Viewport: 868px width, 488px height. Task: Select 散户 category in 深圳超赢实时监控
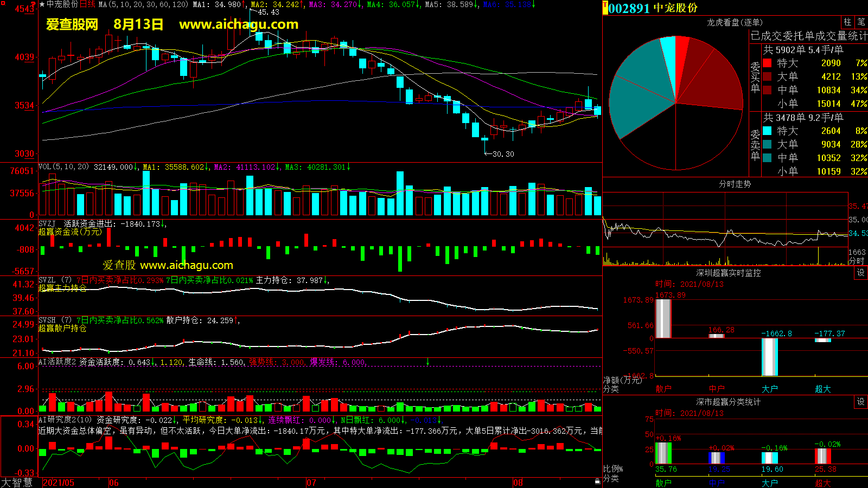coord(663,389)
